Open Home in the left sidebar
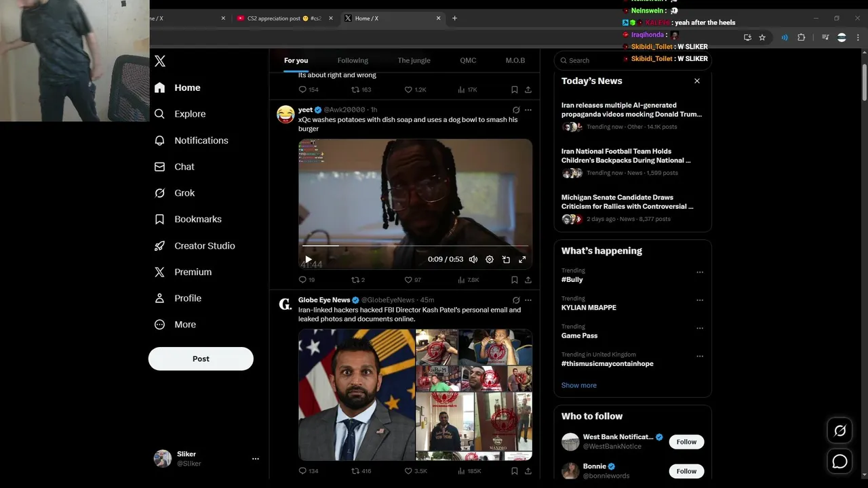This screenshot has width=868, height=488. tap(178, 87)
